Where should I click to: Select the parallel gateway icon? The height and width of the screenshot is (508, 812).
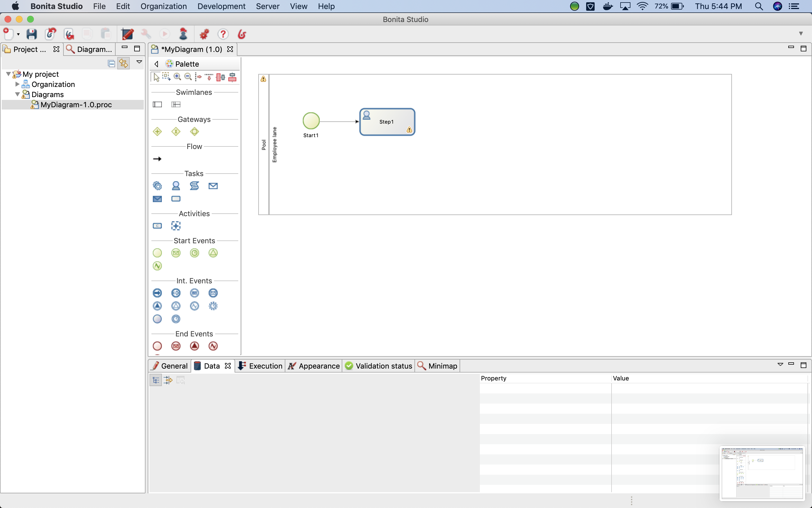[157, 131]
